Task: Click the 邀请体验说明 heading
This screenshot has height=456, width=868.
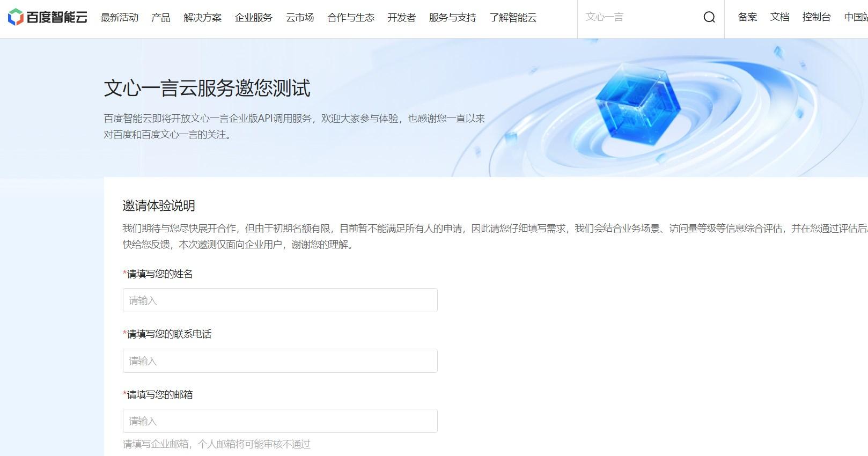Action: [159, 205]
